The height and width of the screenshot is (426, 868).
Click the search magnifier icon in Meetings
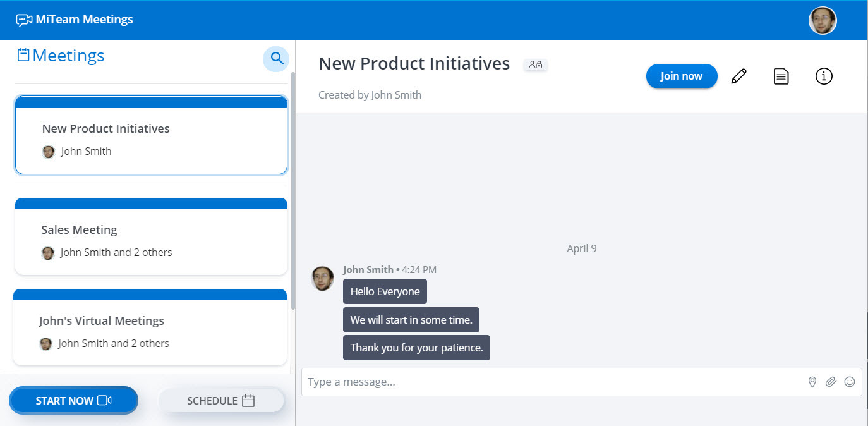point(276,59)
